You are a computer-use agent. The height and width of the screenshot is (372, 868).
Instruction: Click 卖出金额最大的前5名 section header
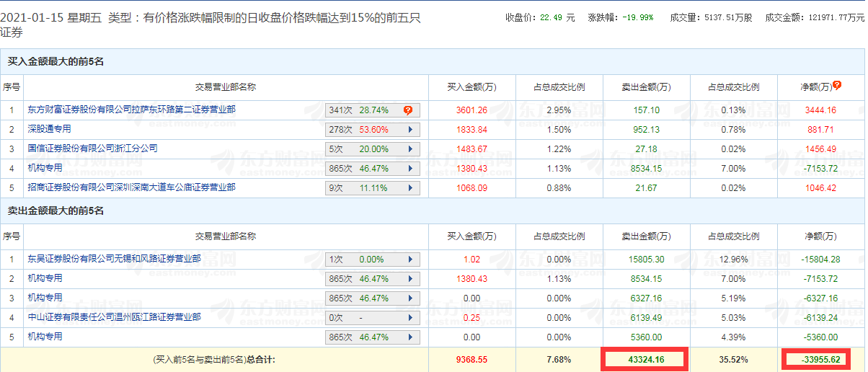(56, 211)
